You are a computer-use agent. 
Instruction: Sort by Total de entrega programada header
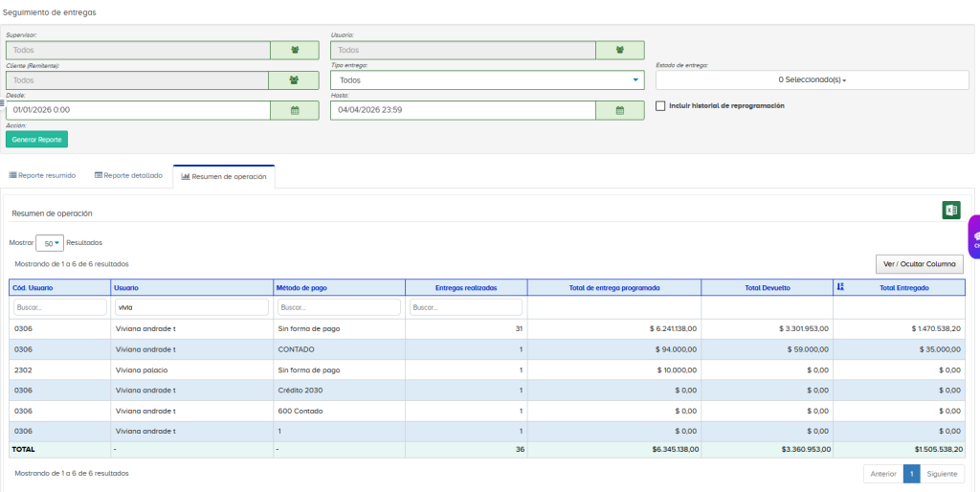coord(614,287)
